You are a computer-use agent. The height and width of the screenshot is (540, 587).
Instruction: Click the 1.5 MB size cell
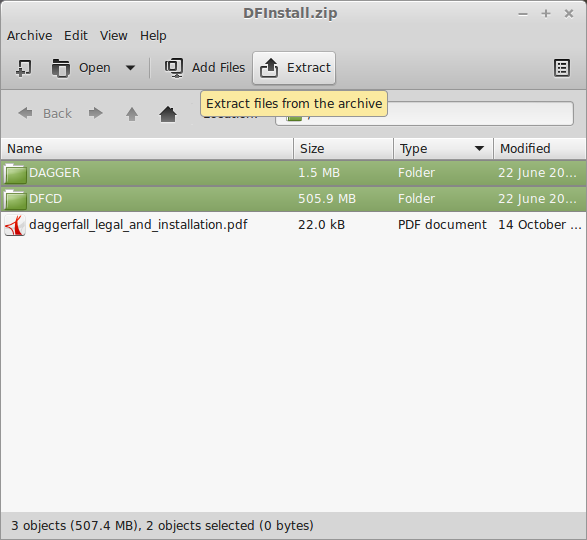pos(319,173)
